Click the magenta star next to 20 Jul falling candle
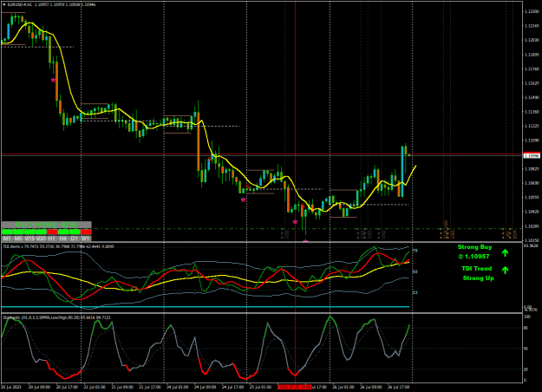 point(53,80)
